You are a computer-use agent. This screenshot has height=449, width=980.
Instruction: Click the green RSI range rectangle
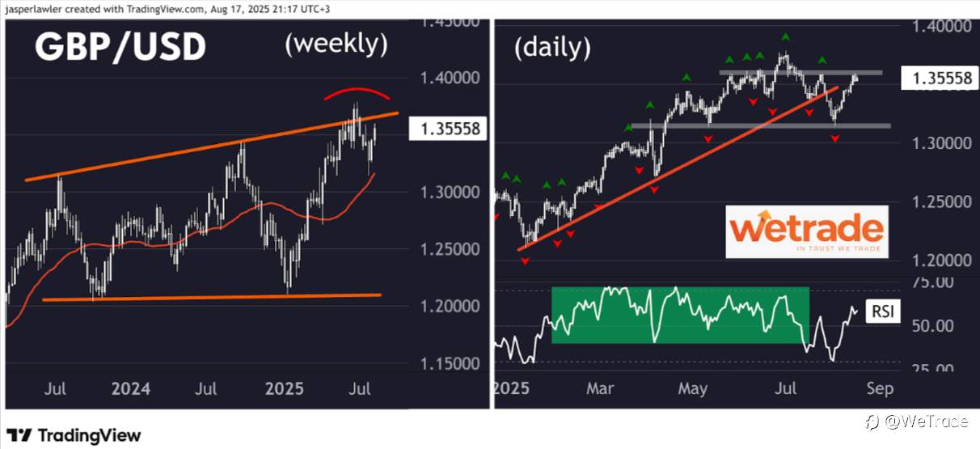coord(680,315)
